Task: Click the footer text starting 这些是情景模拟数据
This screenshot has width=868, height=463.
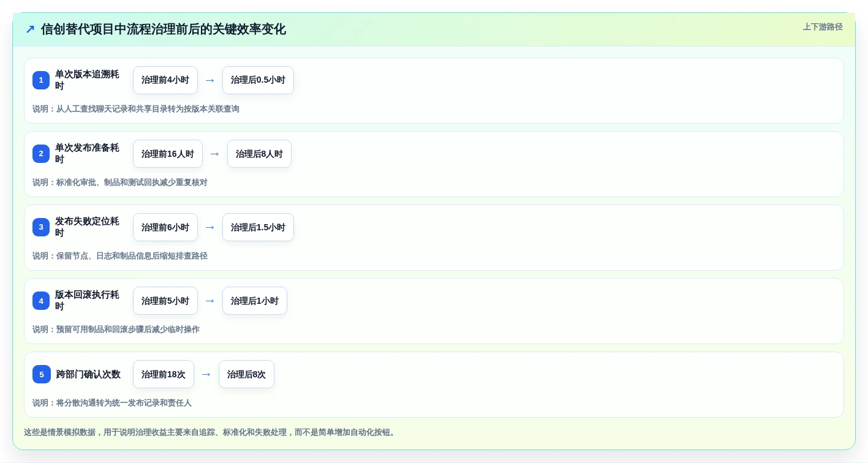Action: [x=211, y=432]
